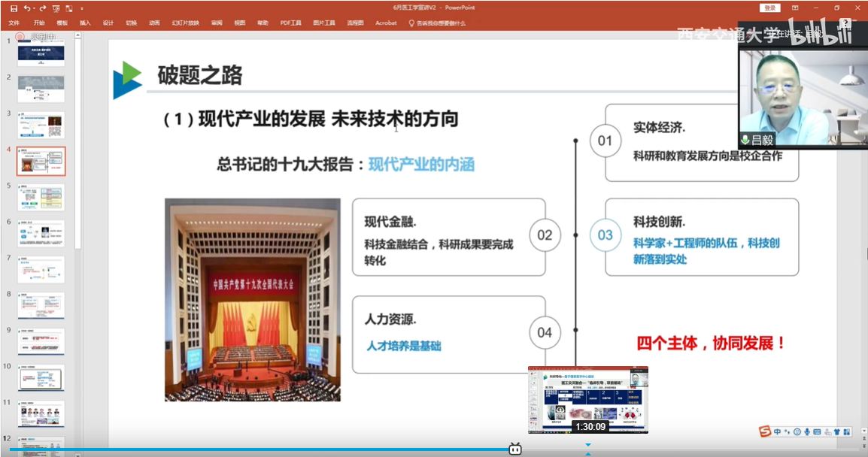Open the Sogou soft keyboard icon
This screenshot has height=457, width=868.
tap(818, 431)
